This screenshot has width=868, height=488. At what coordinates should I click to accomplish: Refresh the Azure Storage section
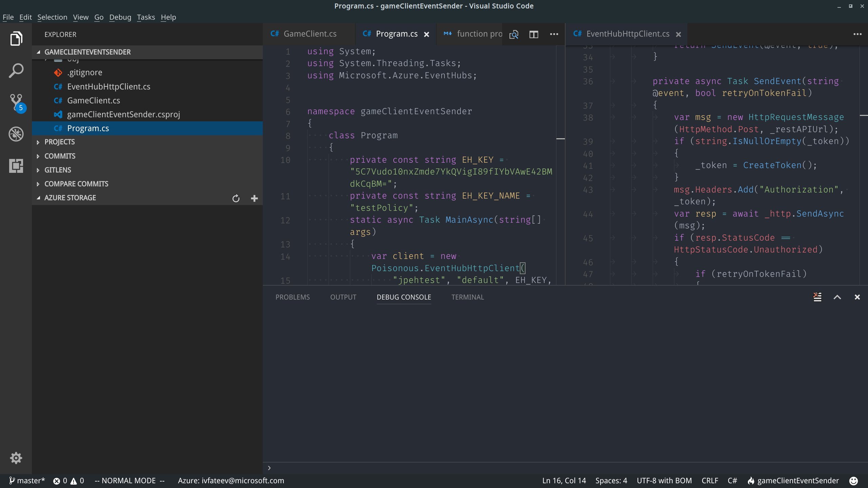(x=236, y=198)
